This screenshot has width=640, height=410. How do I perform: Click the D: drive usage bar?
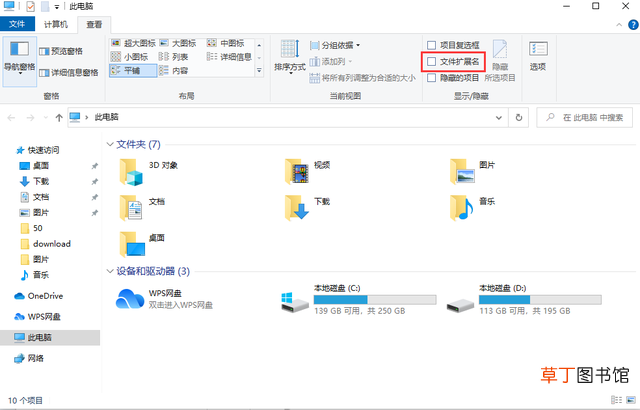540,300
